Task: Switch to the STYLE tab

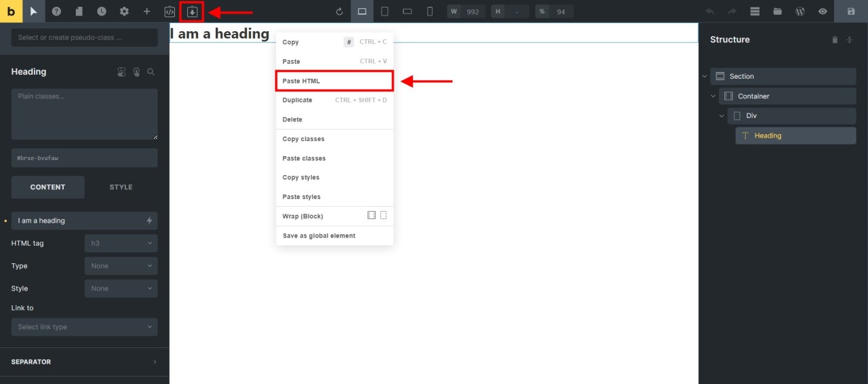Action: pos(121,187)
